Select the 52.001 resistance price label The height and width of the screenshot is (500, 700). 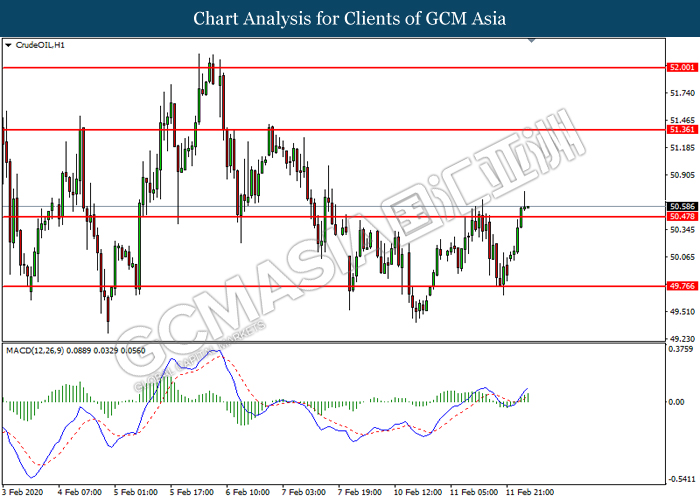click(x=682, y=67)
